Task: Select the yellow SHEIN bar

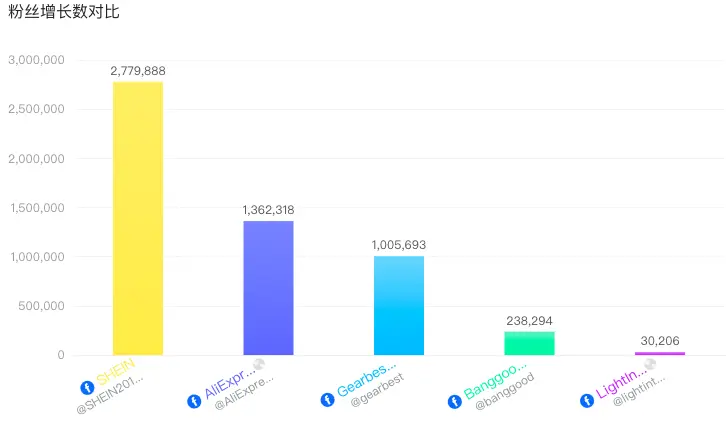Action: point(138,218)
